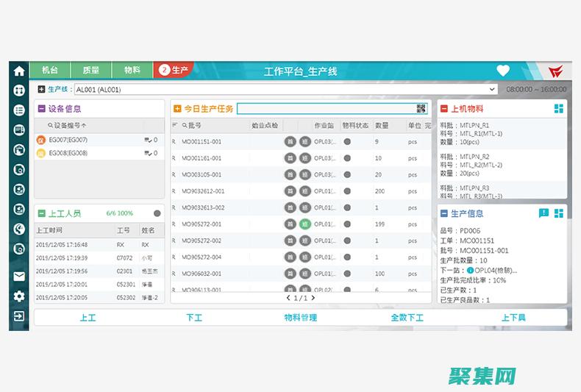The width and height of the screenshot is (581, 392).
Task: Switch to the 质量 tab
Action: 91,71
